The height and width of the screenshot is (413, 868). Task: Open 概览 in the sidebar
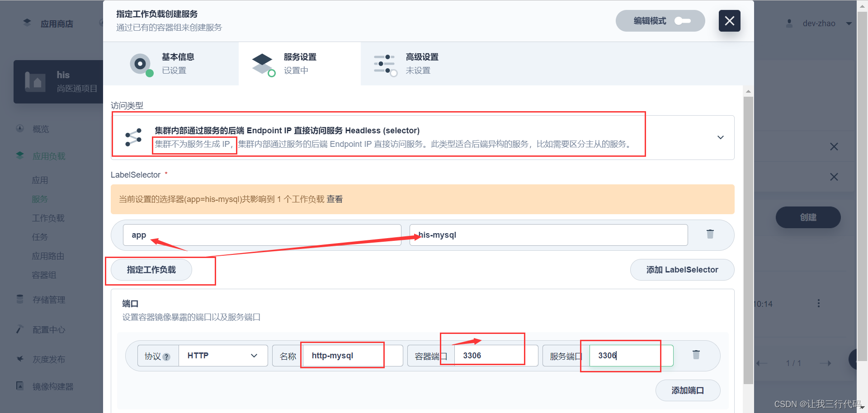tap(41, 129)
